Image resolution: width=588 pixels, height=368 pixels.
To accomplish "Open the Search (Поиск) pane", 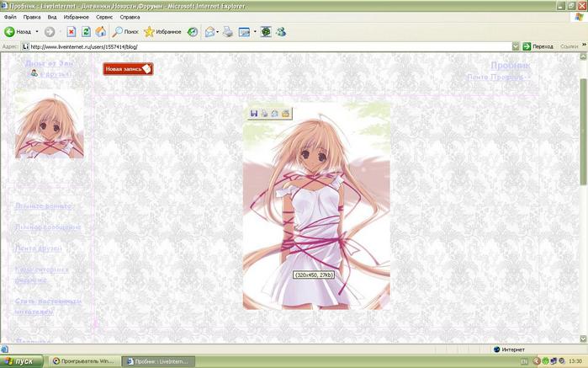I will click(x=125, y=32).
